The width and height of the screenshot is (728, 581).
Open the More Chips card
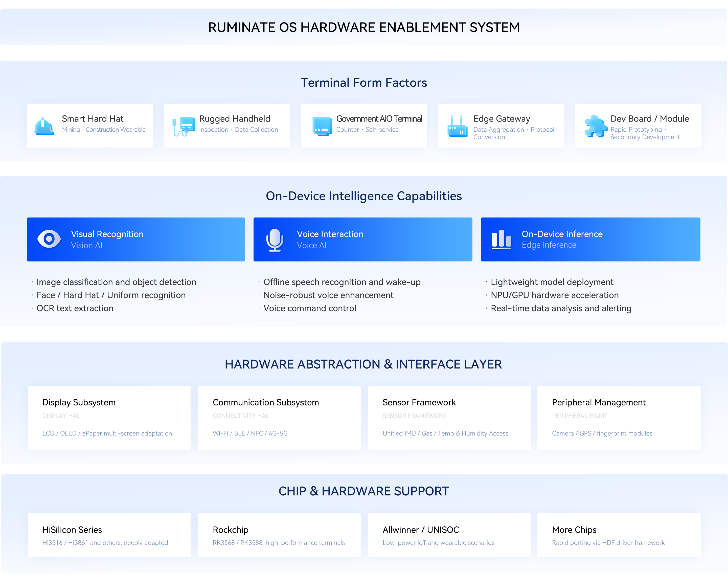[619, 535]
